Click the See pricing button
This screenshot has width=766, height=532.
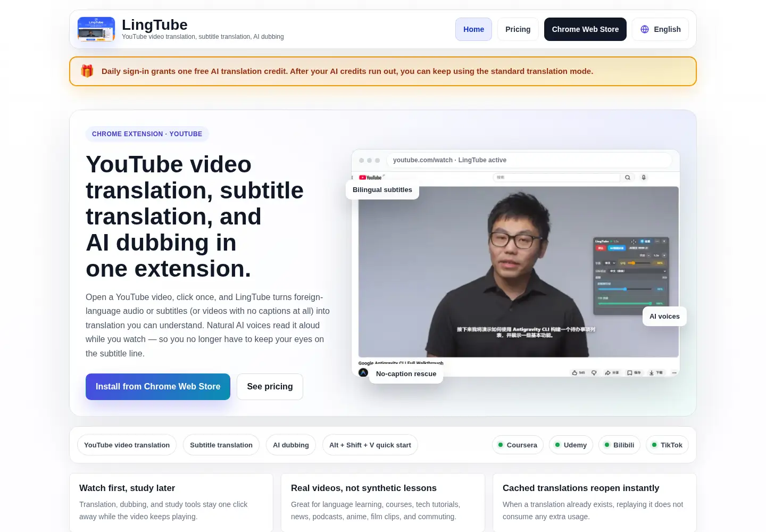point(270,387)
